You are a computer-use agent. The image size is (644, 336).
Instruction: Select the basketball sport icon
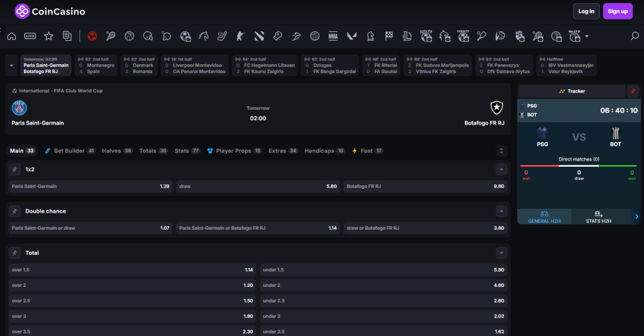[x=130, y=36]
